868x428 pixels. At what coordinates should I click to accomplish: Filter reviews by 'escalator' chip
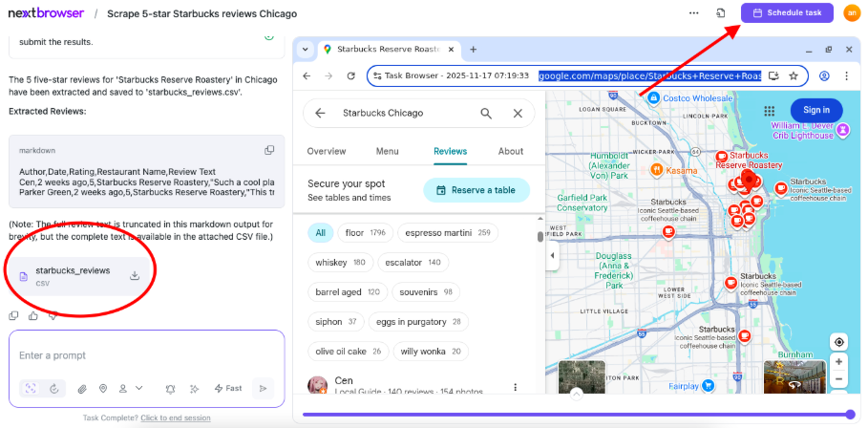tap(413, 263)
